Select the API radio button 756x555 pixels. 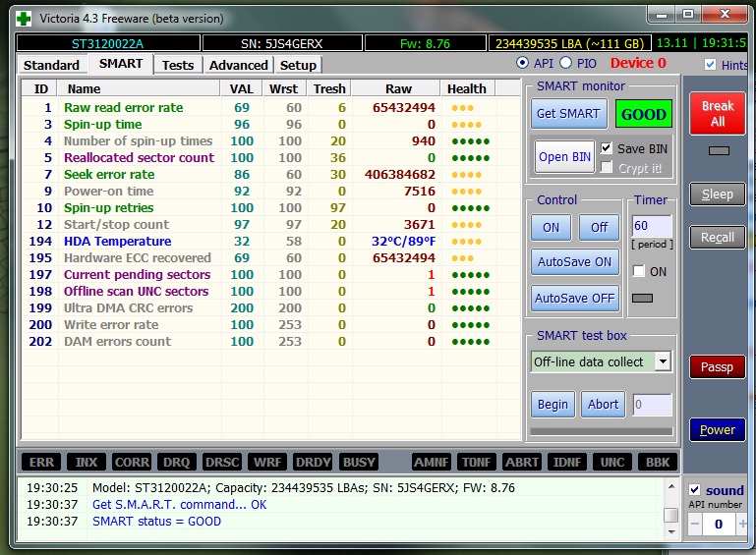pyautogui.click(x=522, y=63)
